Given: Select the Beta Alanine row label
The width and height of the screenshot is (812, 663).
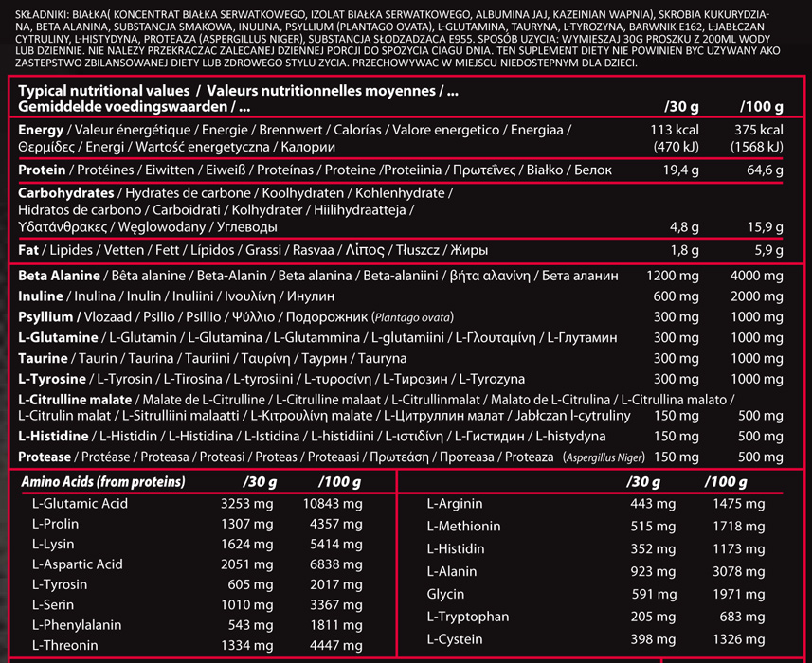Looking at the screenshot, I should tap(59, 276).
